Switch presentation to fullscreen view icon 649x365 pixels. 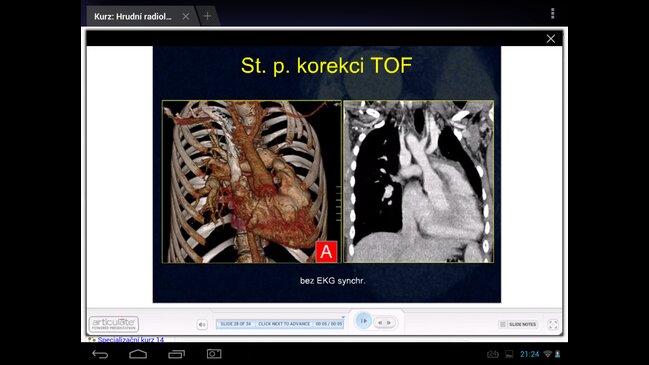[x=553, y=324]
